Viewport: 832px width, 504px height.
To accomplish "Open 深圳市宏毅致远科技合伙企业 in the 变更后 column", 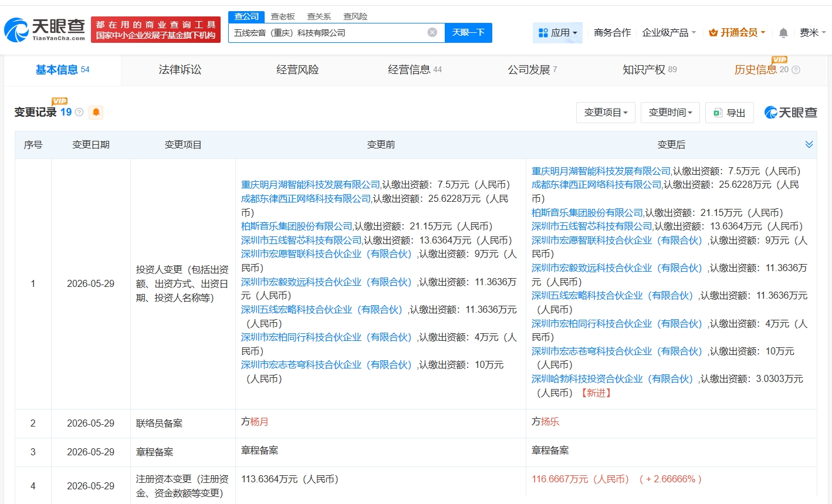I will [618, 268].
